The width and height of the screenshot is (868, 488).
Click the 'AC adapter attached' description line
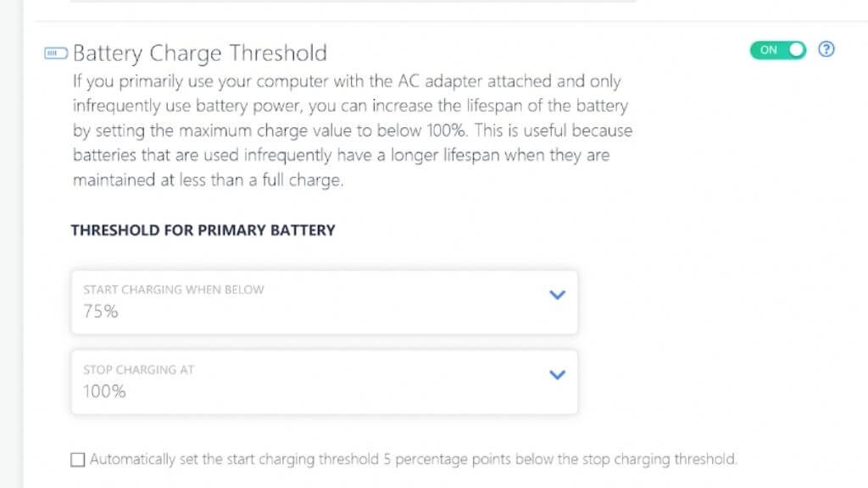point(347,81)
